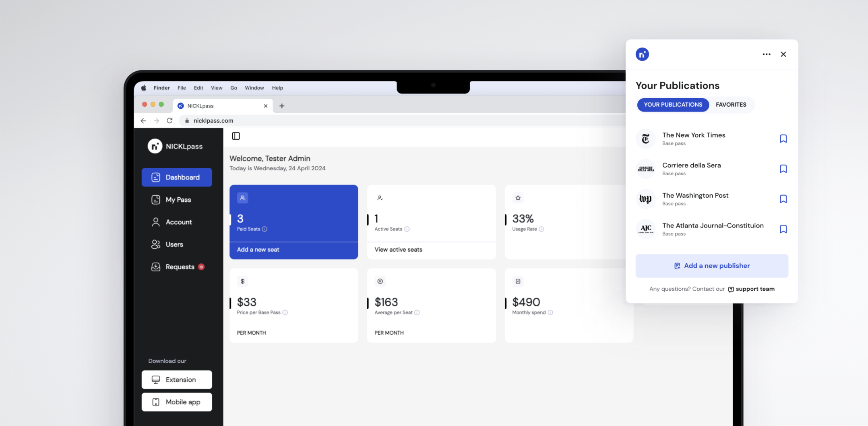Image resolution: width=868 pixels, height=426 pixels.
Task: Click the NICKLpass logo in the popup header
Action: [x=642, y=54]
